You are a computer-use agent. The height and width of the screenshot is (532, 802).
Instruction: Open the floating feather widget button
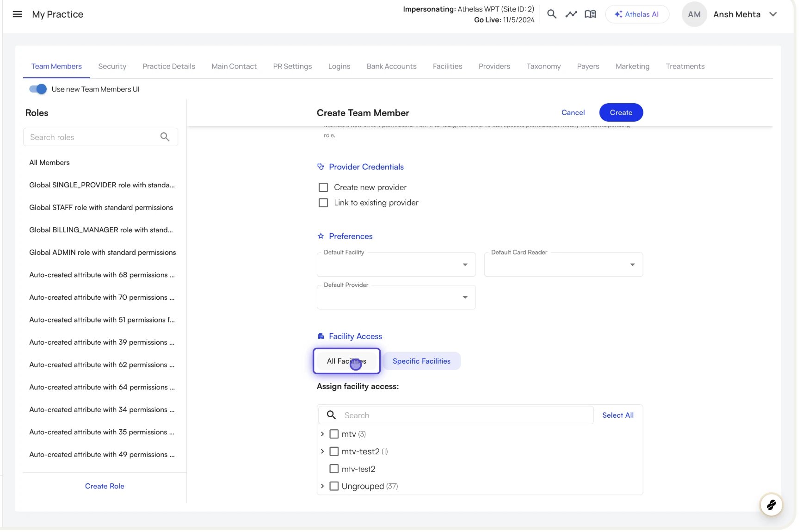[x=771, y=505]
